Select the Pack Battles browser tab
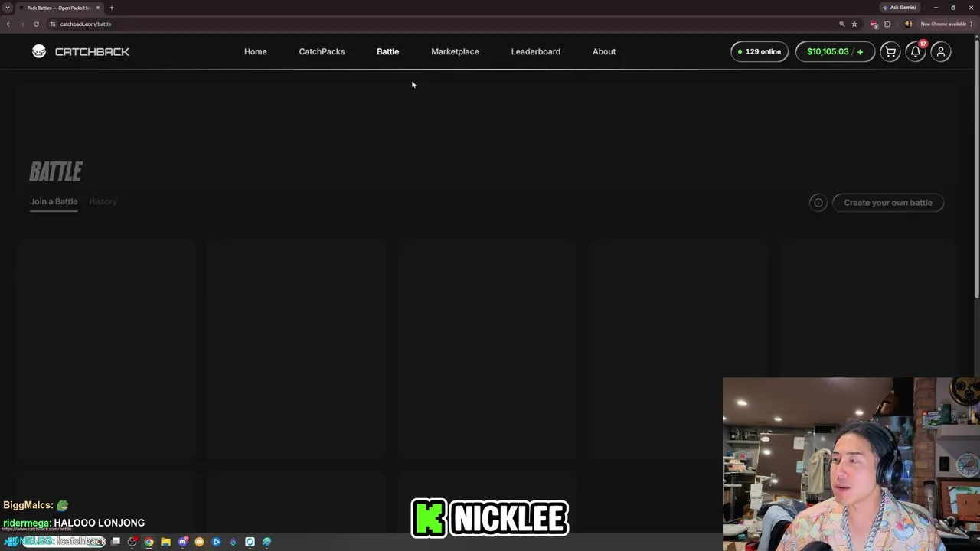This screenshot has height=551, width=980. pos(58,8)
